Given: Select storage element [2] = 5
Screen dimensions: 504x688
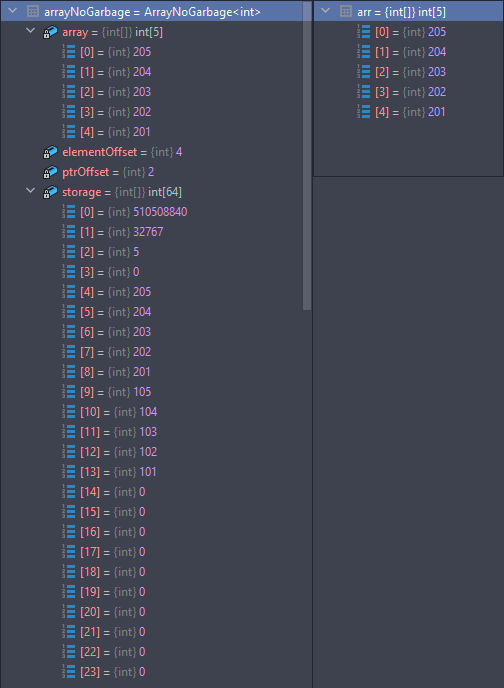Looking at the screenshot, I should (x=152, y=252).
